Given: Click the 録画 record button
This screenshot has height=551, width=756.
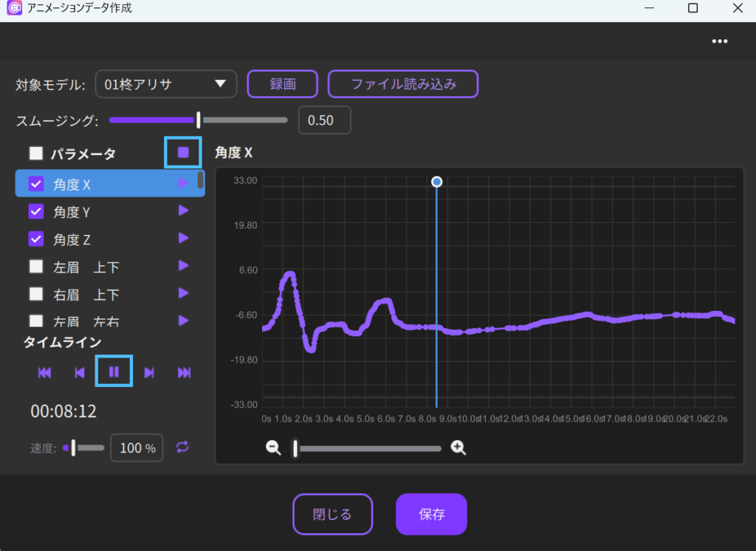Looking at the screenshot, I should [x=283, y=84].
